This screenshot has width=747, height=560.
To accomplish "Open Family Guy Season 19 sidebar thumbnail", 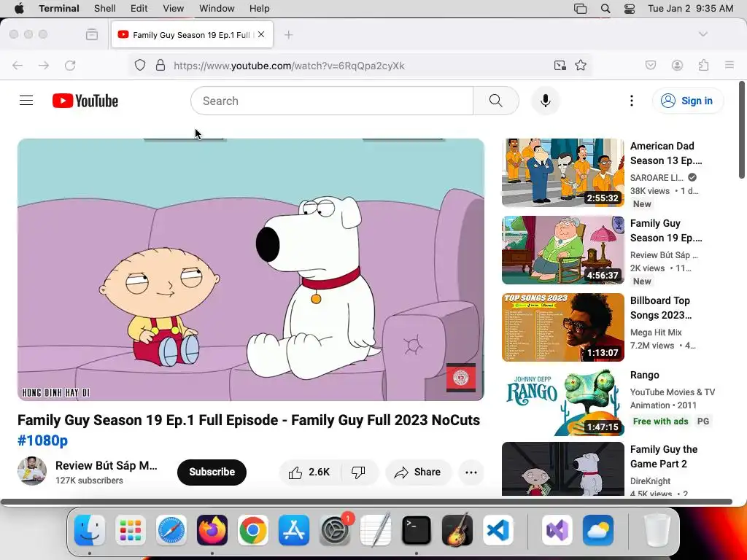I will (x=562, y=249).
